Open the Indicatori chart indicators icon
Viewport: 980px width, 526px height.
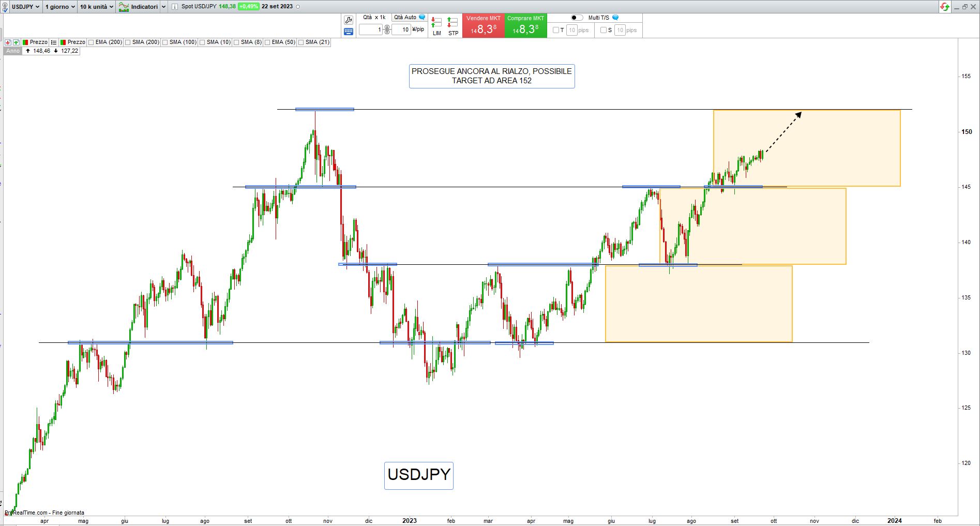click(124, 7)
